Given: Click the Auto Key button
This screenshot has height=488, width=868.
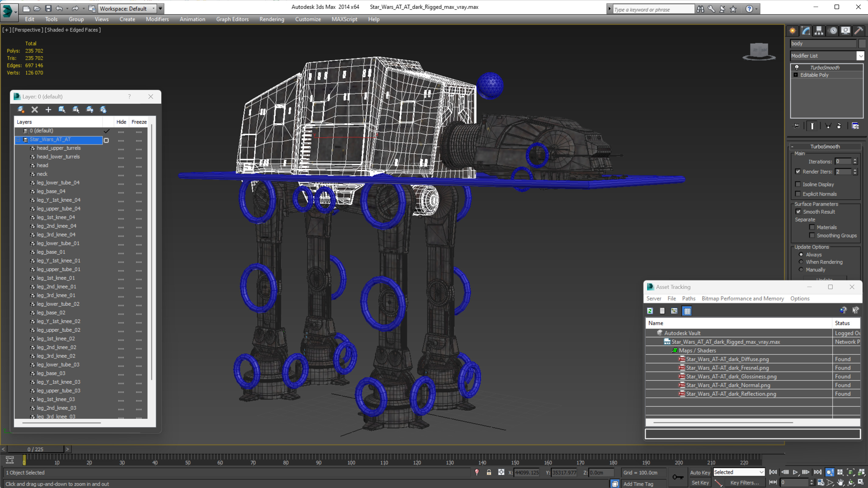Looking at the screenshot, I should click(699, 472).
